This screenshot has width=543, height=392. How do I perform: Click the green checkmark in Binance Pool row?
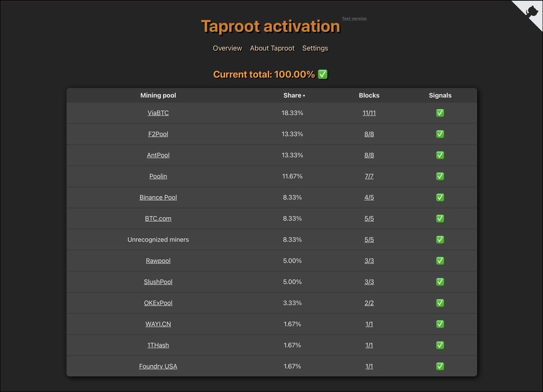pyautogui.click(x=440, y=197)
